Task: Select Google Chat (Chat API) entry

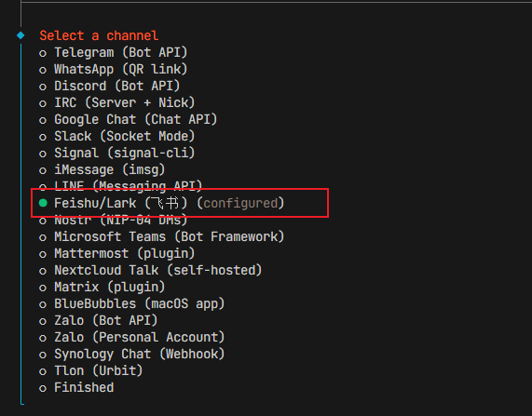Action: 129,120
